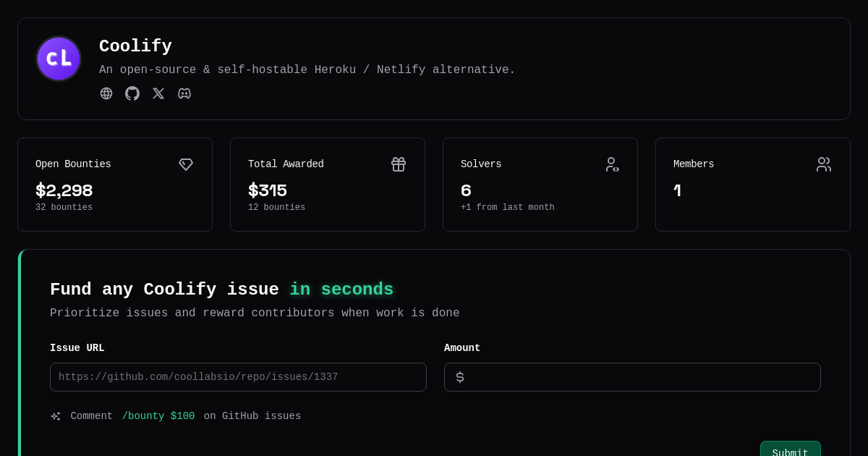Open the Coolify GitHub icon link
Image resolution: width=868 pixels, height=456 pixels.
132,93
